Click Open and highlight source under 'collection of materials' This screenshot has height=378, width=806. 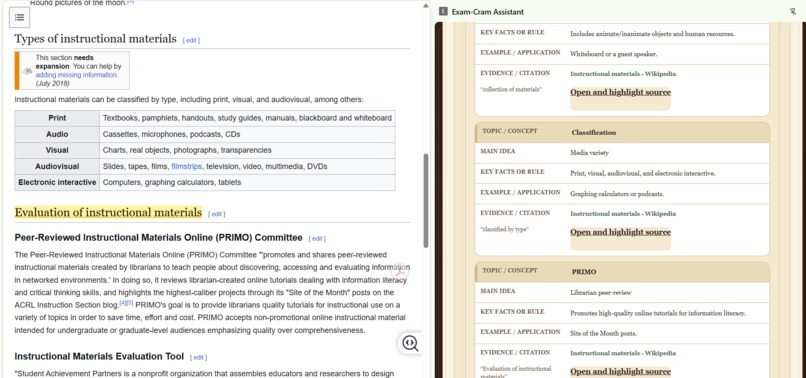[620, 93]
